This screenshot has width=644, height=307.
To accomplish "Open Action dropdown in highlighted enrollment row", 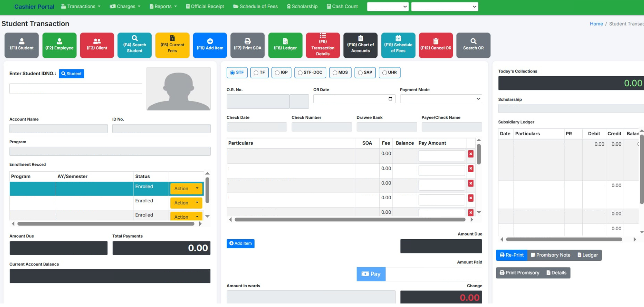I will (x=186, y=189).
